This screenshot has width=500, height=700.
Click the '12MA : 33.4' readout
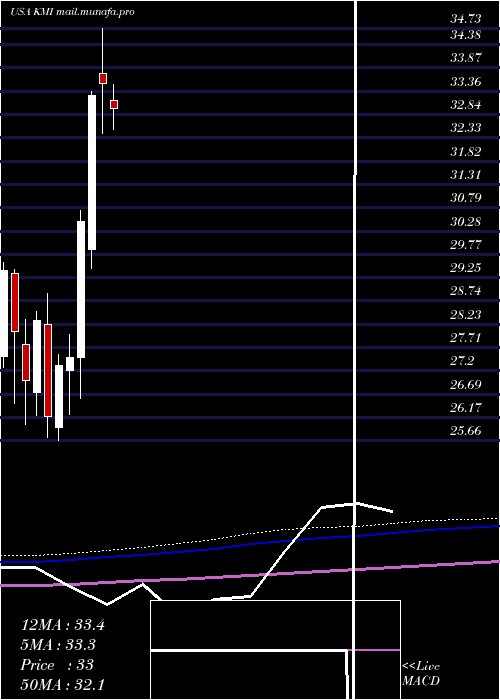(62, 625)
